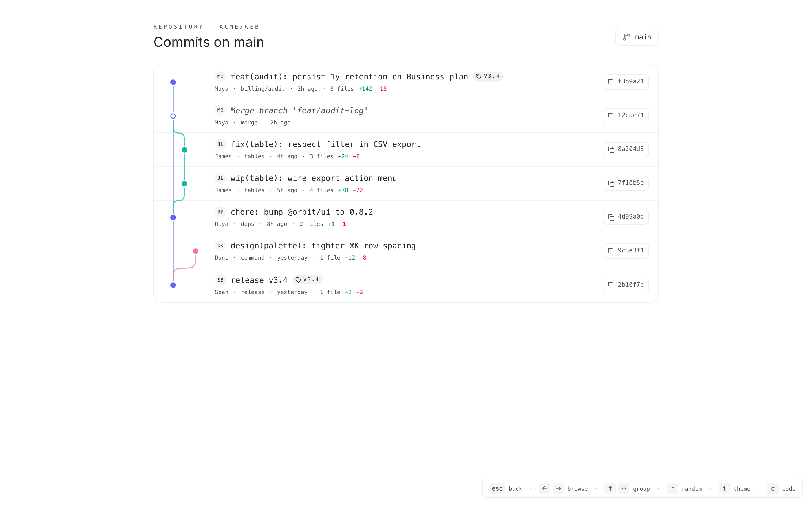Click the V3.4 tag beside release v3.4
Image resolution: width=812 pixels, height=507 pixels.
click(x=307, y=280)
